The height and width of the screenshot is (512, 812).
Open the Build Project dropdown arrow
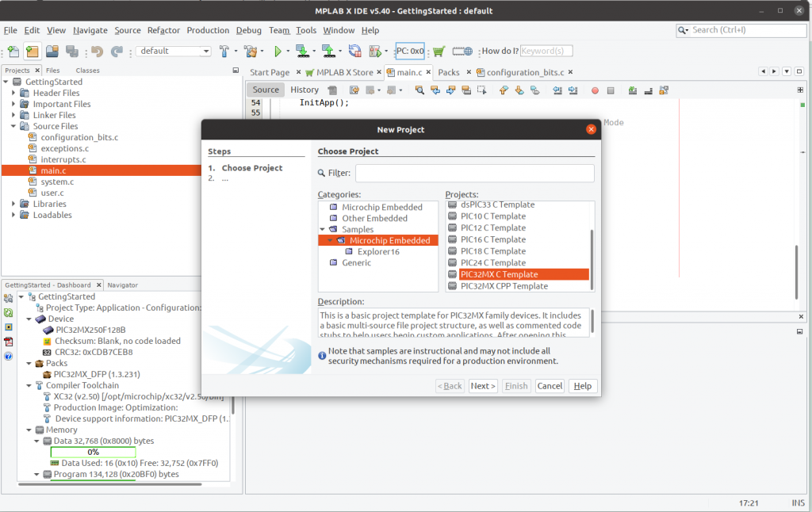[236, 52]
